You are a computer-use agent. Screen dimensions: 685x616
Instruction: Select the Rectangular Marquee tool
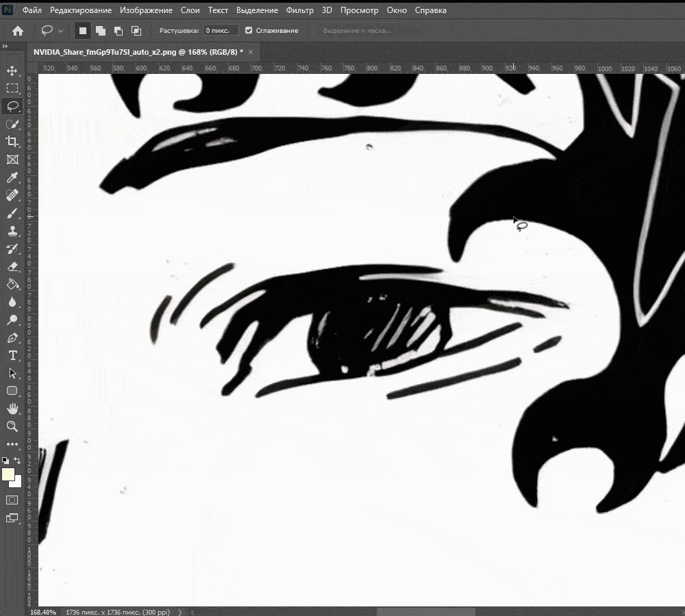(x=12, y=88)
